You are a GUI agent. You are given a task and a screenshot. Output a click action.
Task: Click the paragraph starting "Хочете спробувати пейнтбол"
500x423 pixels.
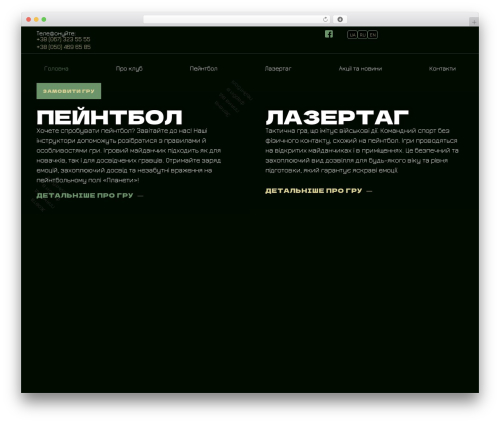pos(129,155)
